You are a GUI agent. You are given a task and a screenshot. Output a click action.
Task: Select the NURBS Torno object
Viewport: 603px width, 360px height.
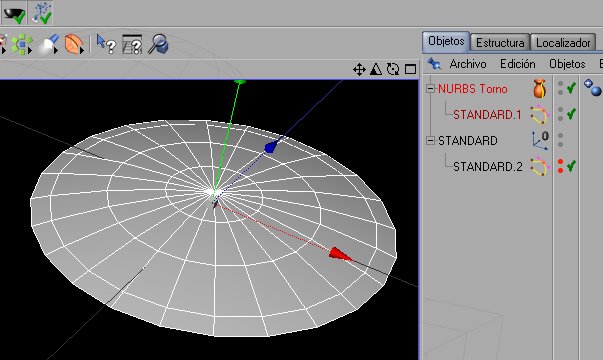473,89
